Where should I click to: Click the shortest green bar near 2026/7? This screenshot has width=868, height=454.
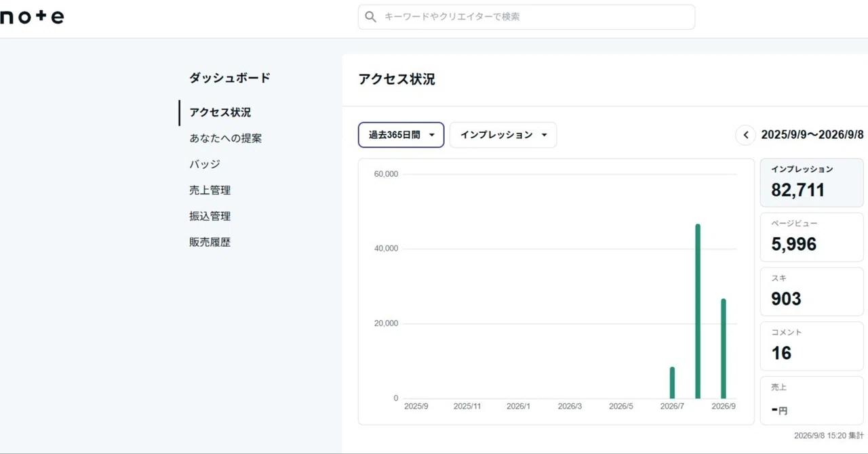[x=672, y=383]
